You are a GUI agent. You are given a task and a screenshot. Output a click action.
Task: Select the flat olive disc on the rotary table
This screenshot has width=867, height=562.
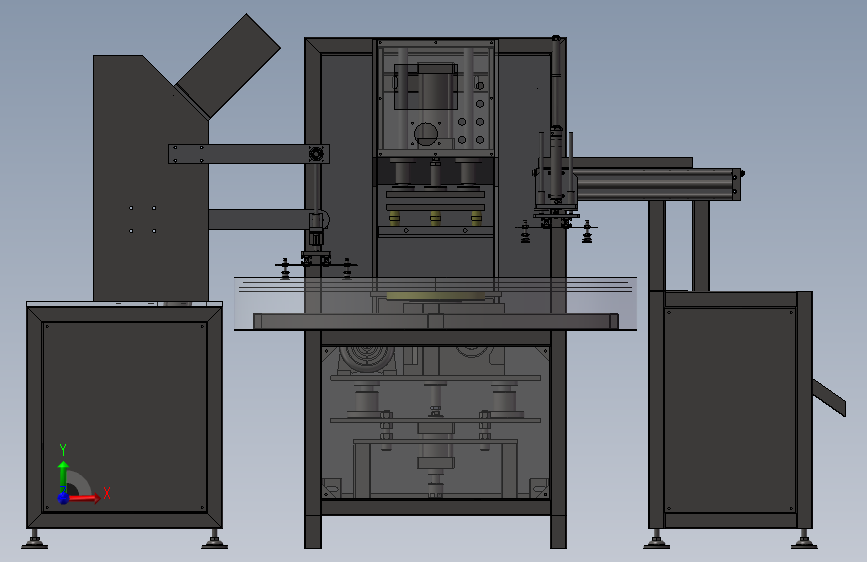(x=436, y=296)
